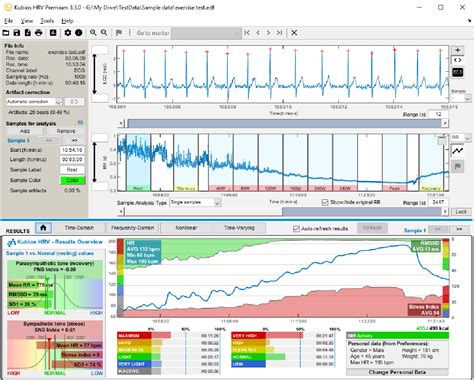Screen dimensions: 474x380
Task: Switch to the Frequency-Domain tab
Action: pyautogui.click(x=133, y=228)
